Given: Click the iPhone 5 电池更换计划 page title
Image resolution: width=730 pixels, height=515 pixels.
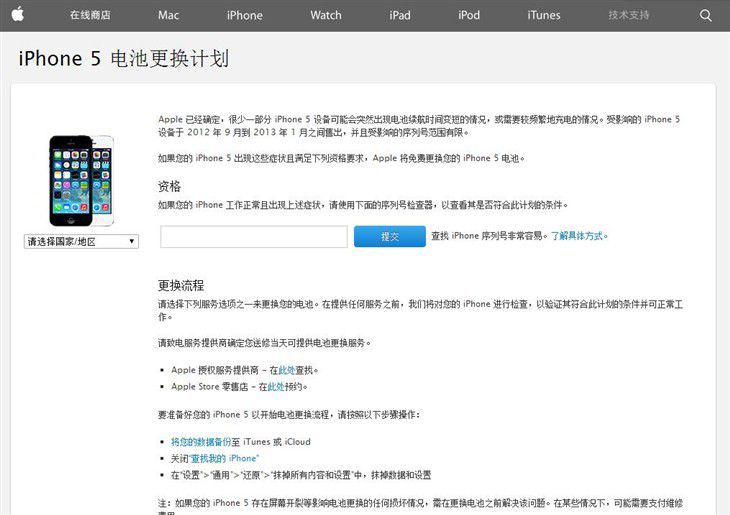Looking at the screenshot, I should pos(124,59).
